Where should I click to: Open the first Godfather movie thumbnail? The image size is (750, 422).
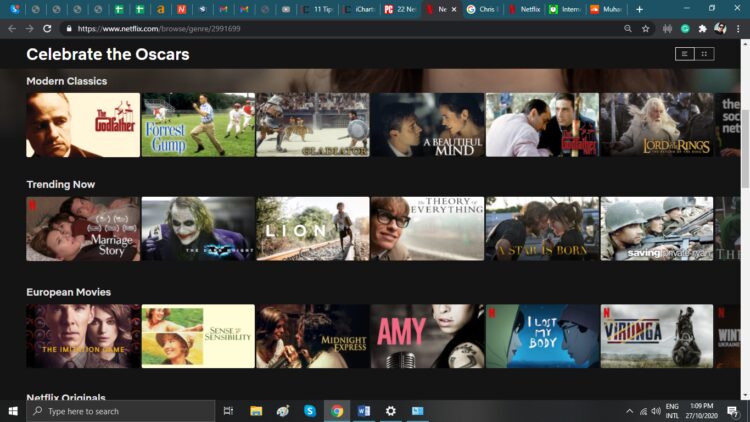[83, 125]
